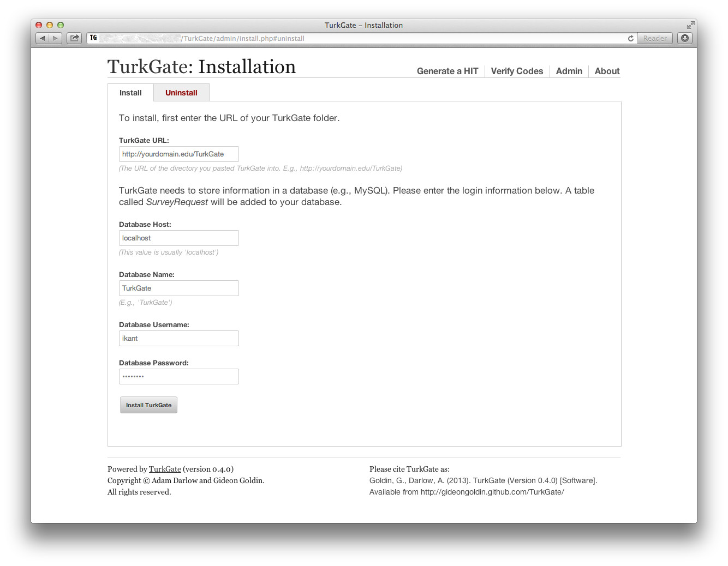Screen dimensions: 728x566
Task: Click the Install TurkGate button
Action: [x=148, y=405]
